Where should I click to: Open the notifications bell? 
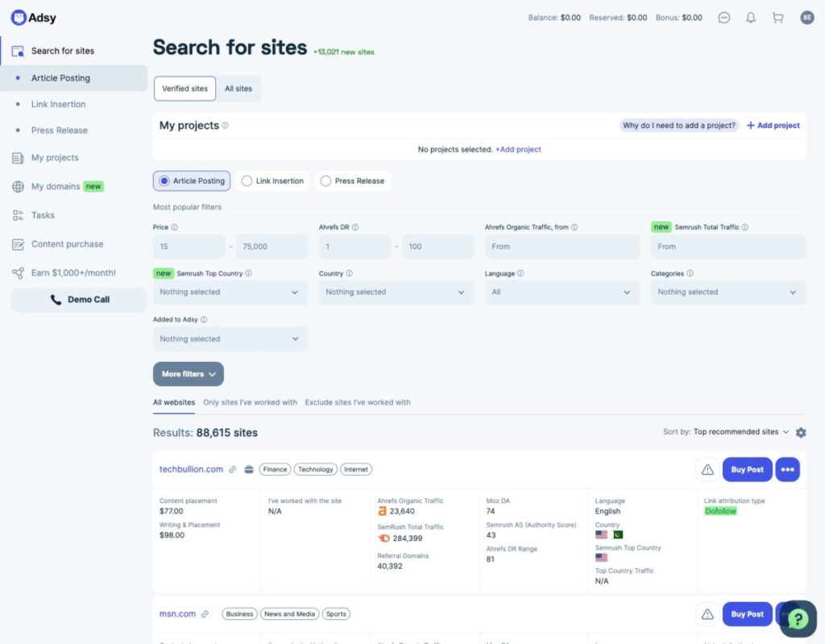(751, 18)
